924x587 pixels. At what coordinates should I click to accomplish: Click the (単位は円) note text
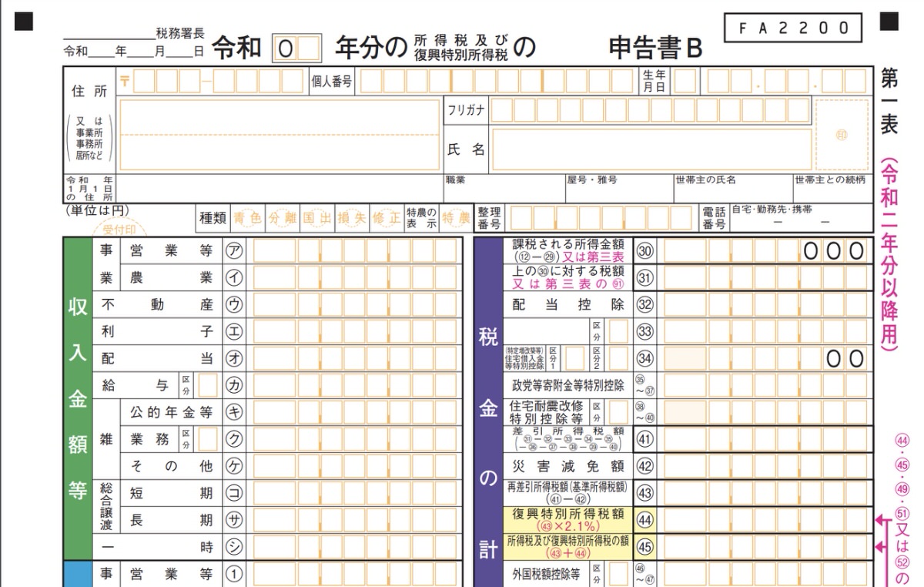click(96, 211)
